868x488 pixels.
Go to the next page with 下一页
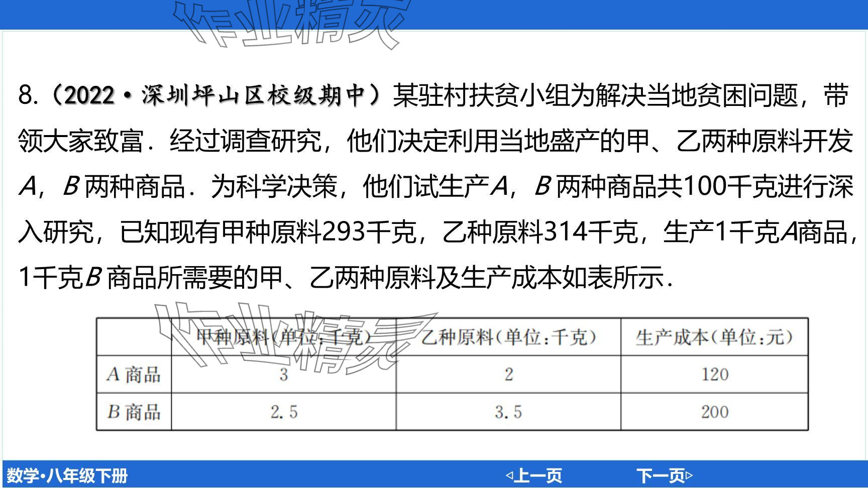664,475
